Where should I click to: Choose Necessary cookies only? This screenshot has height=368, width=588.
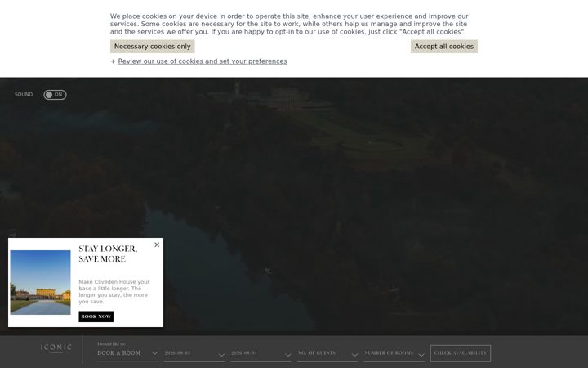pyautogui.click(x=152, y=47)
